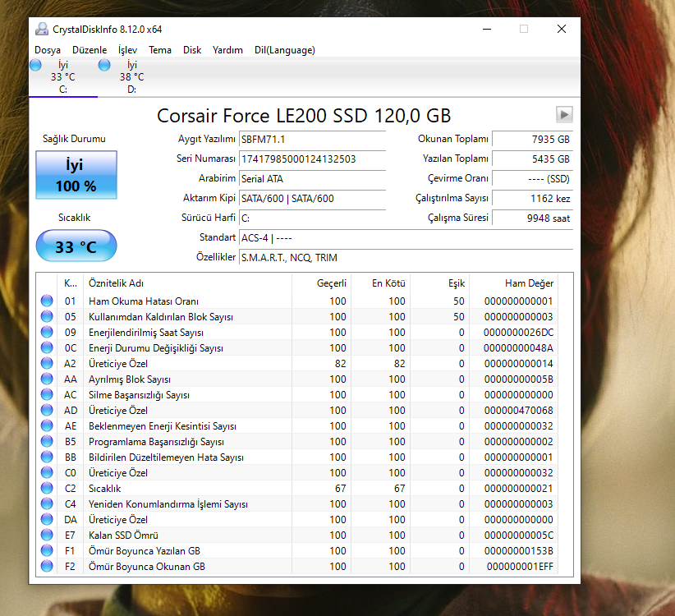
Task: Select the C: drive tab
Action: (x=63, y=77)
